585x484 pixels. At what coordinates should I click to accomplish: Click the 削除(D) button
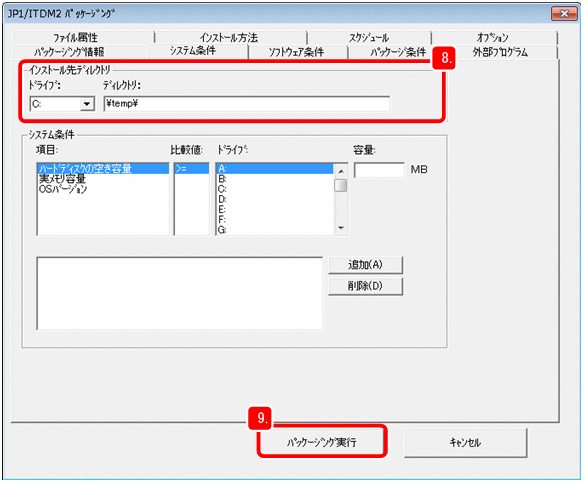365,286
